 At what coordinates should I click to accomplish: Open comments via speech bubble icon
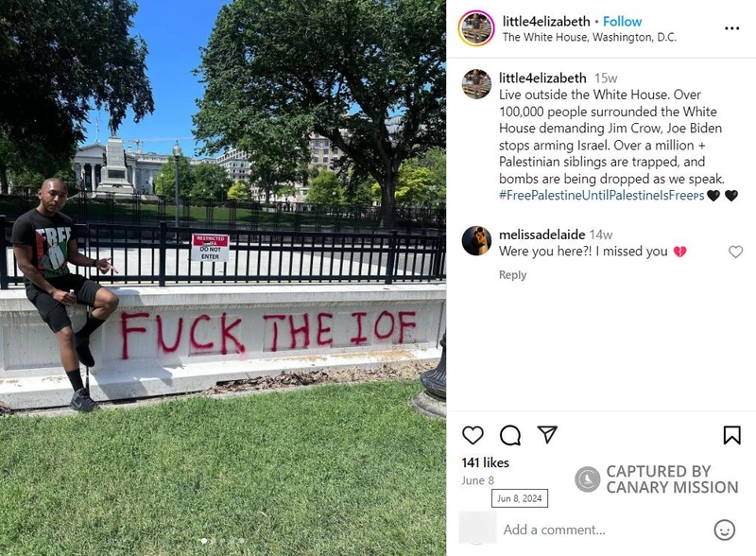click(x=510, y=435)
